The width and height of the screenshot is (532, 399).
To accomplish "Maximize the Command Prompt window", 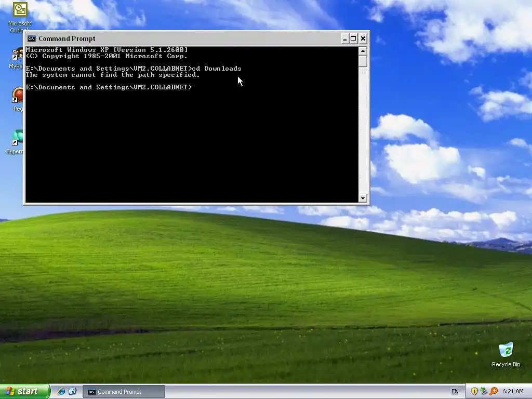I will pyautogui.click(x=353, y=38).
